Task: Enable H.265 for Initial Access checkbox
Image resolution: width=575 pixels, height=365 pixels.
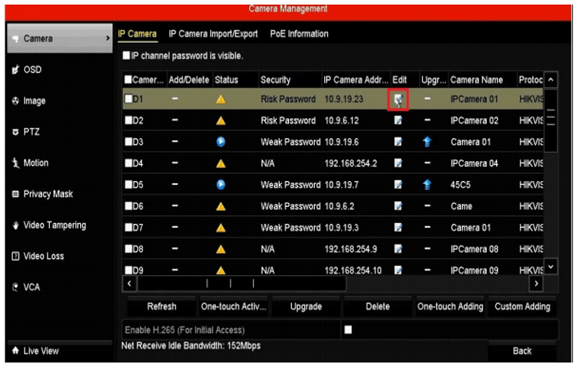Action: coord(348,330)
